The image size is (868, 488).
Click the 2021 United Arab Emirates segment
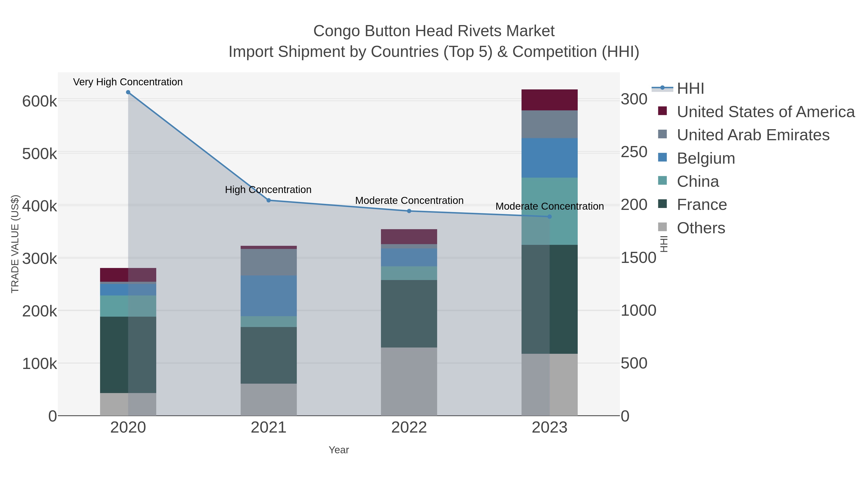click(x=269, y=262)
